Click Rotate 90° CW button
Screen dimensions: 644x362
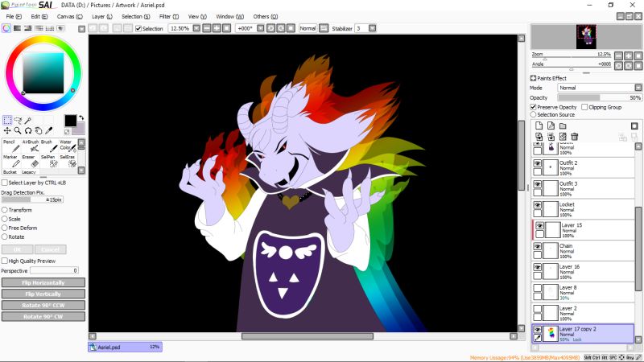pyautogui.click(x=43, y=316)
